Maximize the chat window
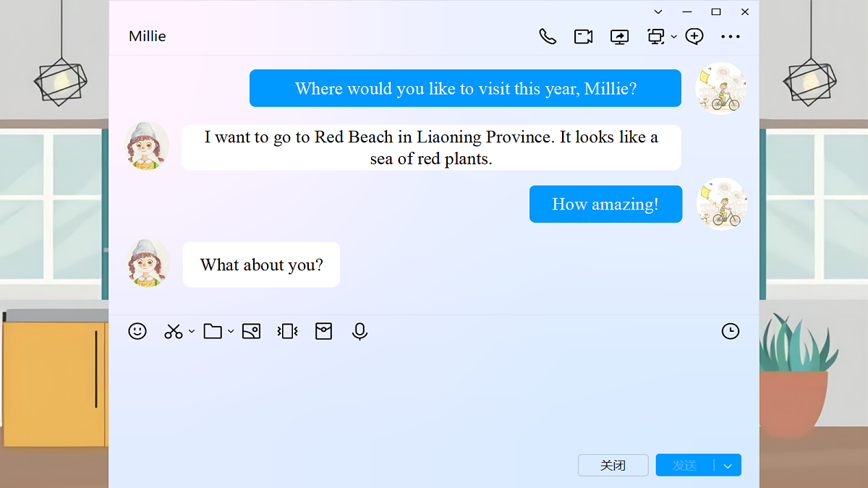The image size is (868, 488). point(716,12)
